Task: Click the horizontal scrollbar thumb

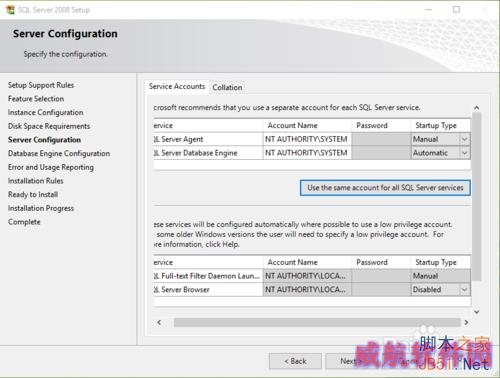Action: [x=317, y=322]
